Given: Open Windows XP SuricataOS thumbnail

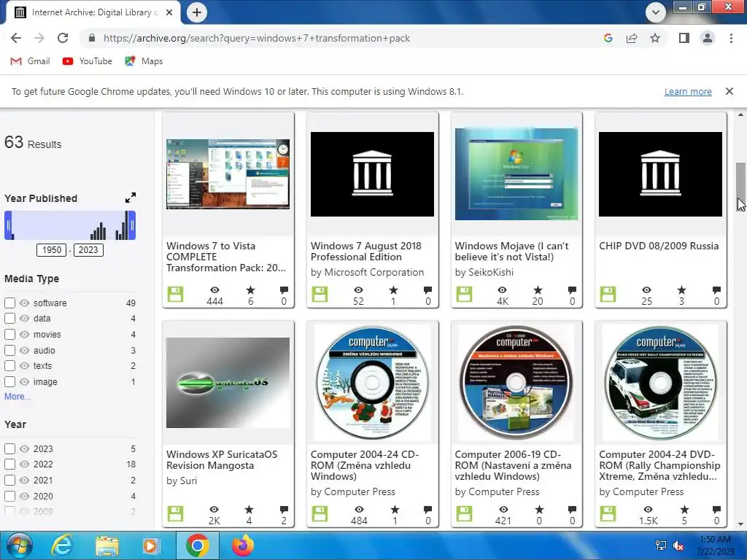Looking at the screenshot, I should (x=228, y=383).
